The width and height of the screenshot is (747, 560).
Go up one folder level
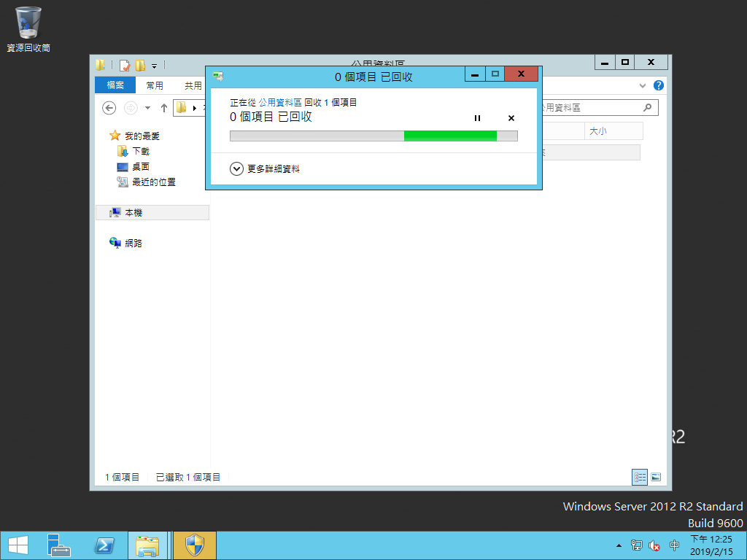coord(164,108)
